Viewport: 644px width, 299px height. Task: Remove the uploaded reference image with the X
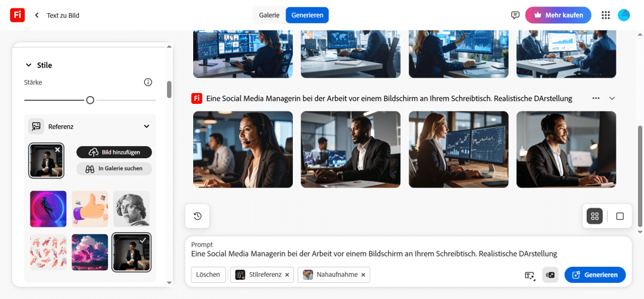[x=57, y=150]
